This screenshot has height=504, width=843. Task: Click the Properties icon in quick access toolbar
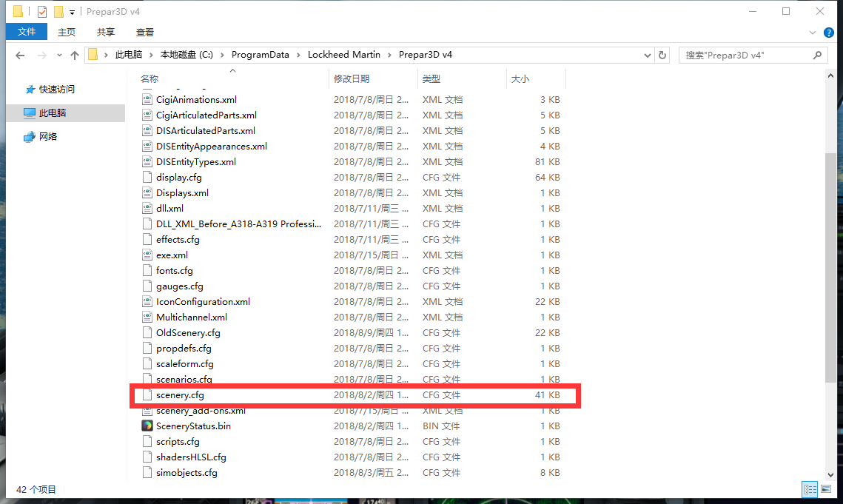42,12
